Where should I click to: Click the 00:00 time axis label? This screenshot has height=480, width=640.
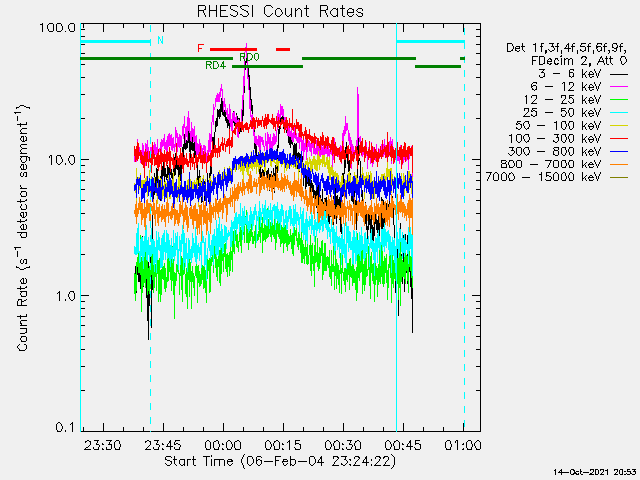click(x=223, y=445)
